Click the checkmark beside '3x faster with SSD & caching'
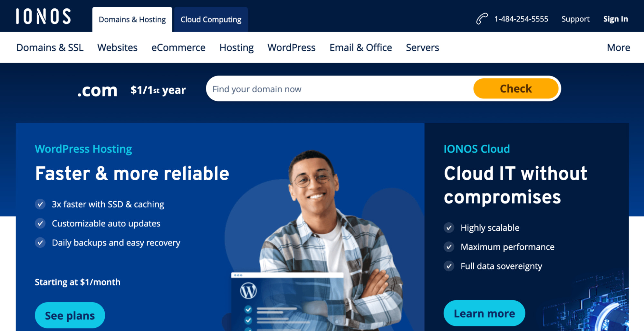The width and height of the screenshot is (644, 331). [x=40, y=204]
